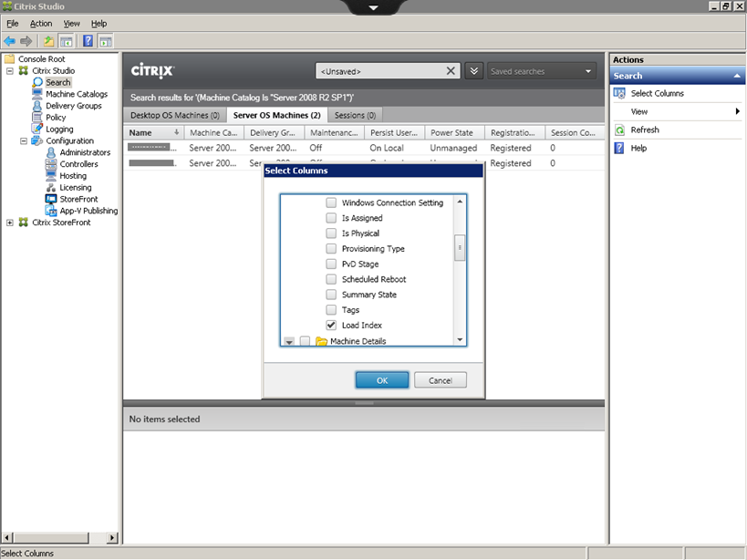Collapse the Citrix Studio tree node
This screenshot has height=560, width=747.
pyautogui.click(x=9, y=71)
